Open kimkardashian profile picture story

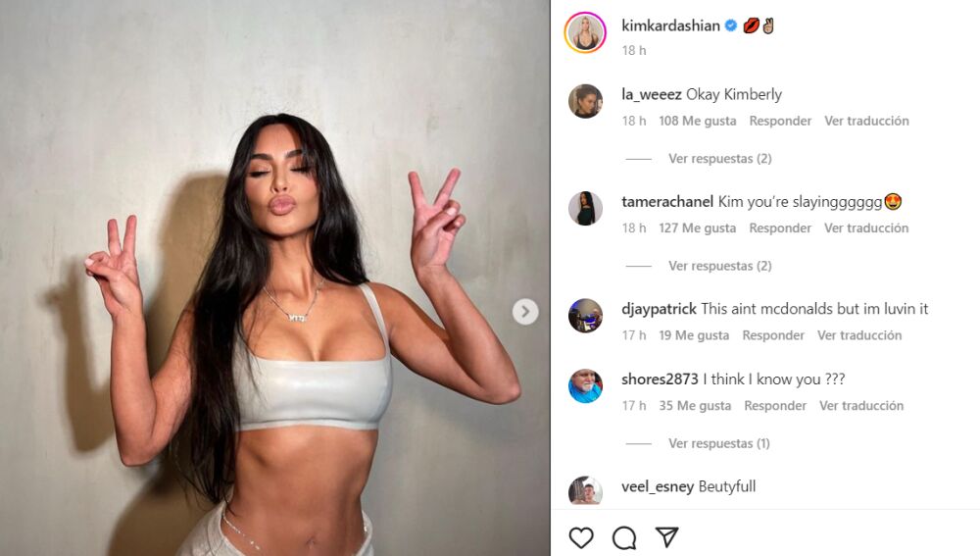click(585, 32)
